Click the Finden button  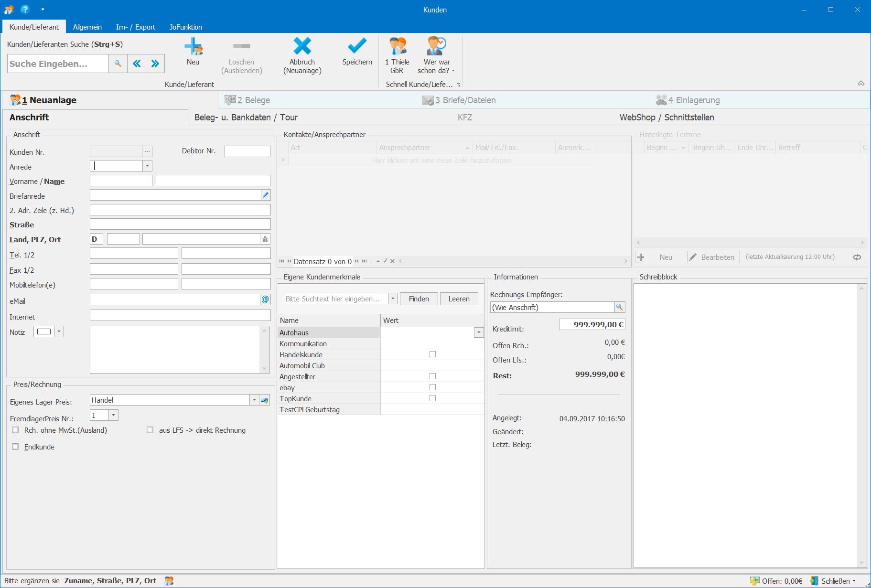point(419,299)
